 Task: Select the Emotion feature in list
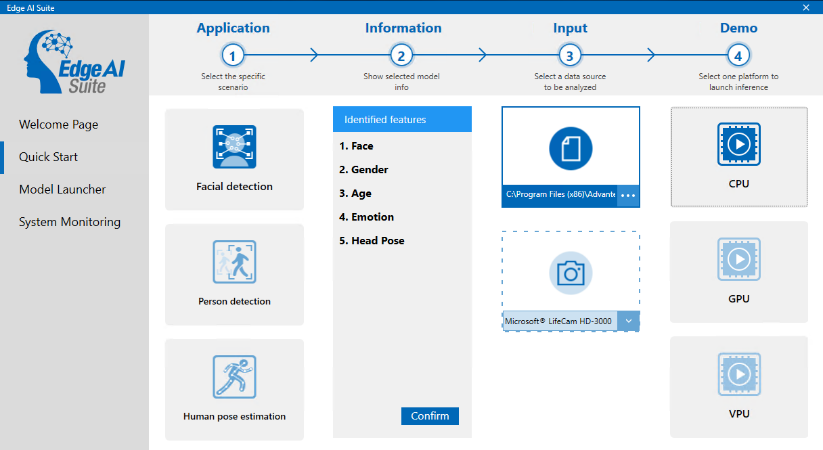pyautogui.click(x=366, y=217)
